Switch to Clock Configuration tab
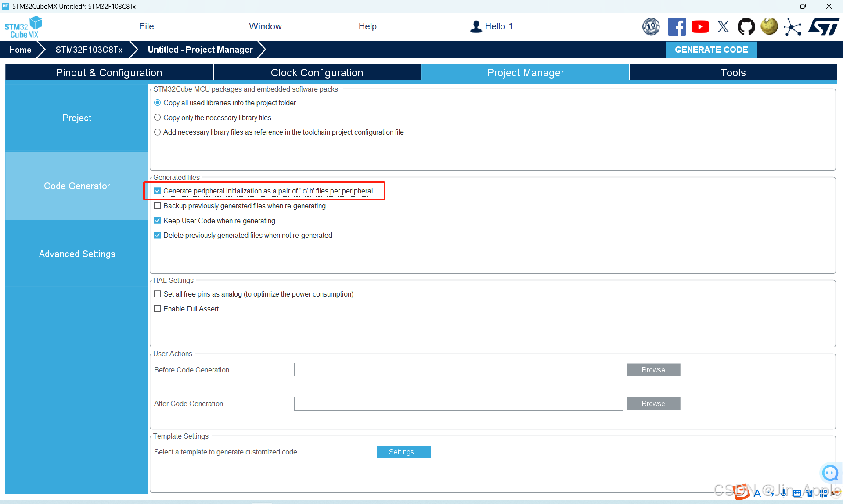This screenshot has width=843, height=504. click(x=317, y=73)
